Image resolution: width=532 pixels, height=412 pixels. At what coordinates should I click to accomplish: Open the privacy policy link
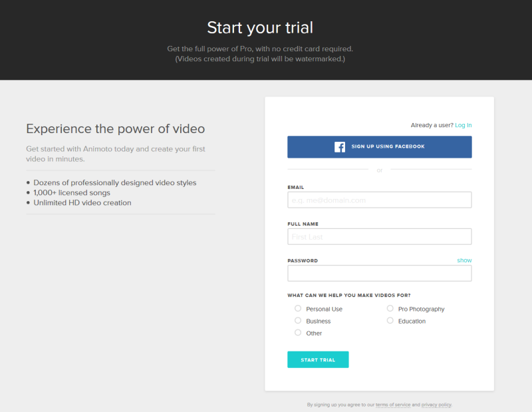tap(436, 405)
